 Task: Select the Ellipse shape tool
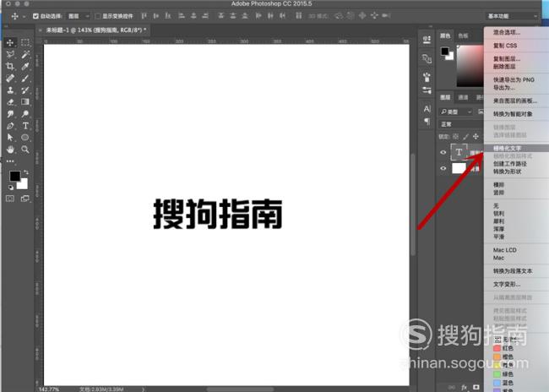(25, 138)
